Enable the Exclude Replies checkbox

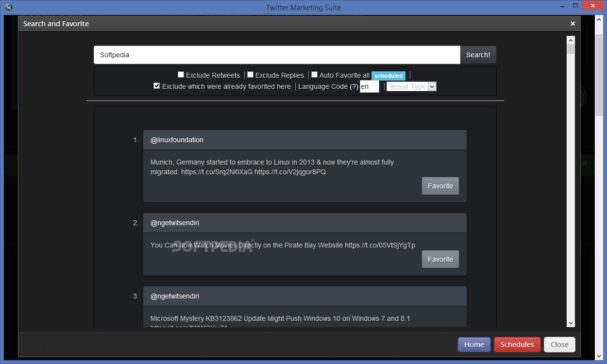point(250,75)
